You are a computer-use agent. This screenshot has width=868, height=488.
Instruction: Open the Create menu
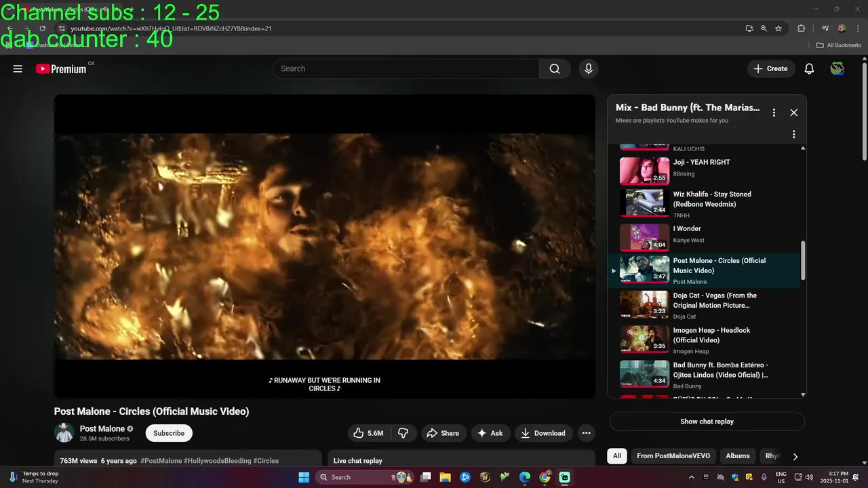pyautogui.click(x=771, y=68)
